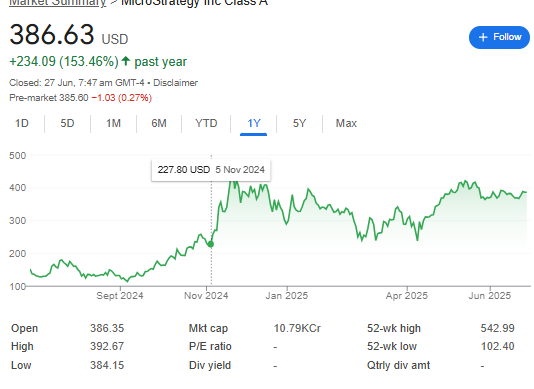The image size is (534, 389).
Task: Open the Market Summary link
Action: pyautogui.click(x=58, y=3)
